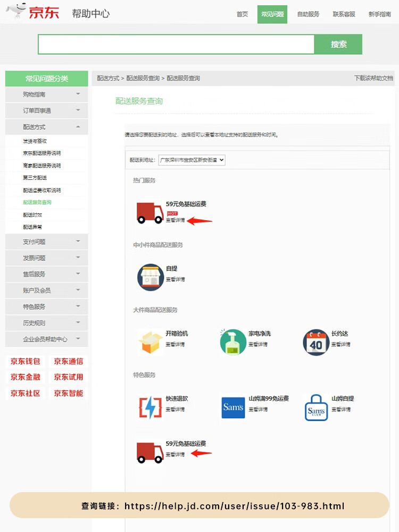Click 查看详情 under 长约达

[340, 344]
